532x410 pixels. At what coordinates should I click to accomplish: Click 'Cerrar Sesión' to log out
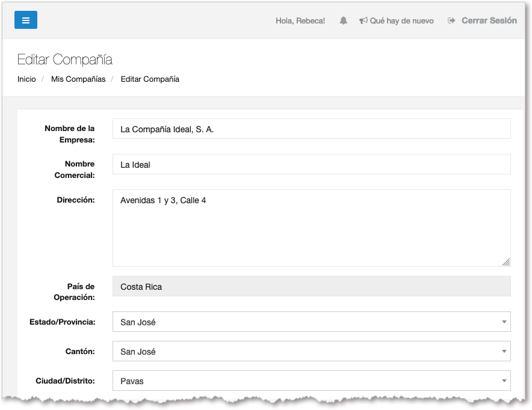[x=489, y=20]
